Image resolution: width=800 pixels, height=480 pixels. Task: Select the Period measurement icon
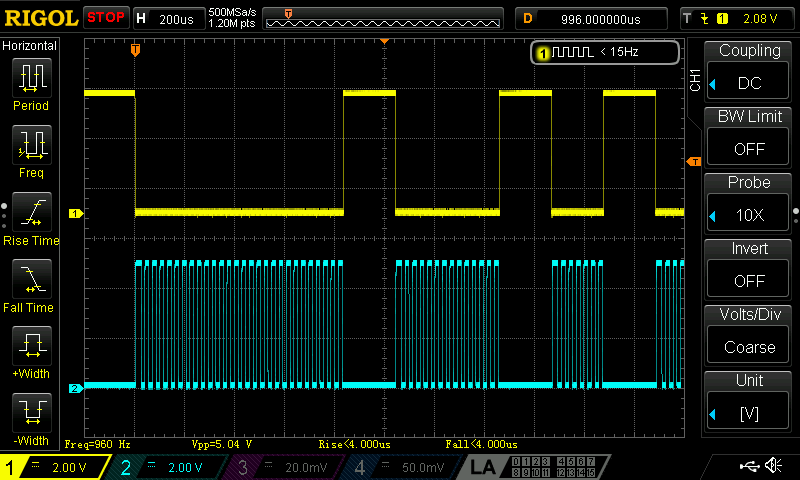(32, 78)
